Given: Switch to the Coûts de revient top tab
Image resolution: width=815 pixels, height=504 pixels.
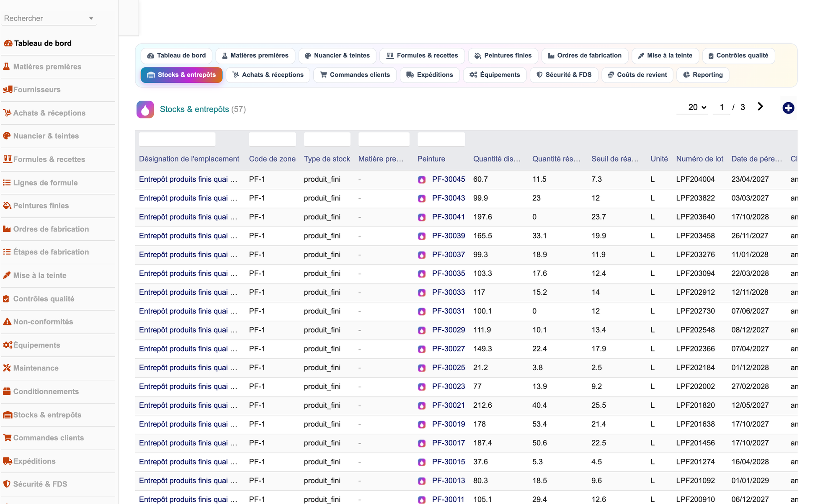Looking at the screenshot, I should 637,75.
